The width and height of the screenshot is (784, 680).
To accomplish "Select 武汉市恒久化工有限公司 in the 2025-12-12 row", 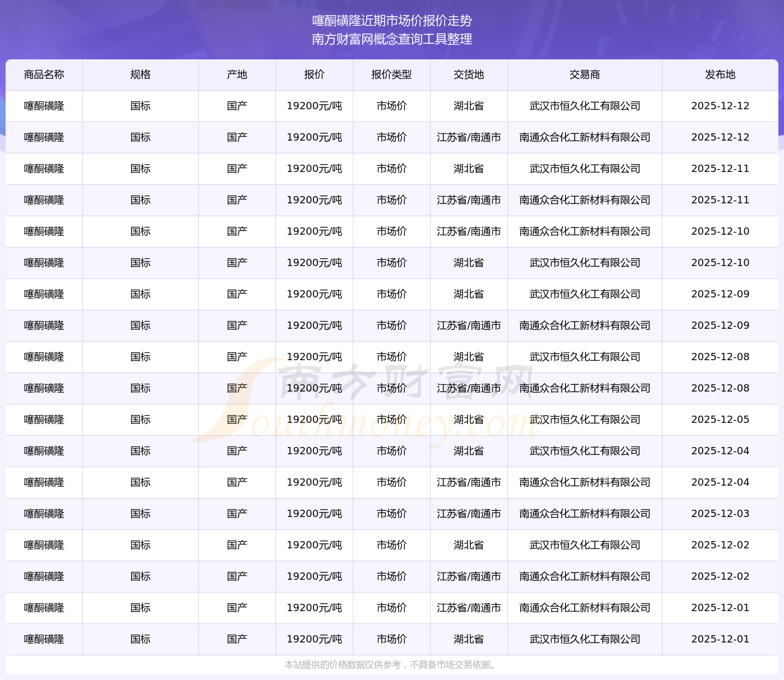I will click(585, 106).
